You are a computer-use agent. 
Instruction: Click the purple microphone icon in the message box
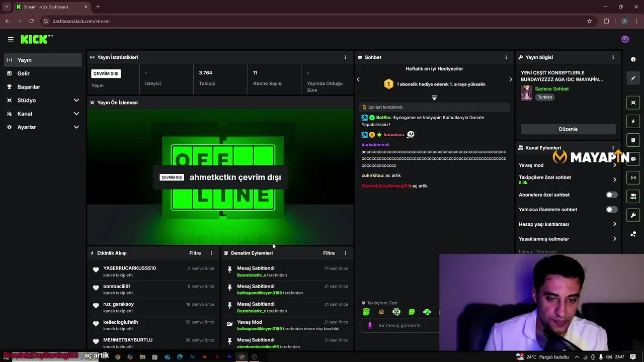pyautogui.click(x=370, y=325)
